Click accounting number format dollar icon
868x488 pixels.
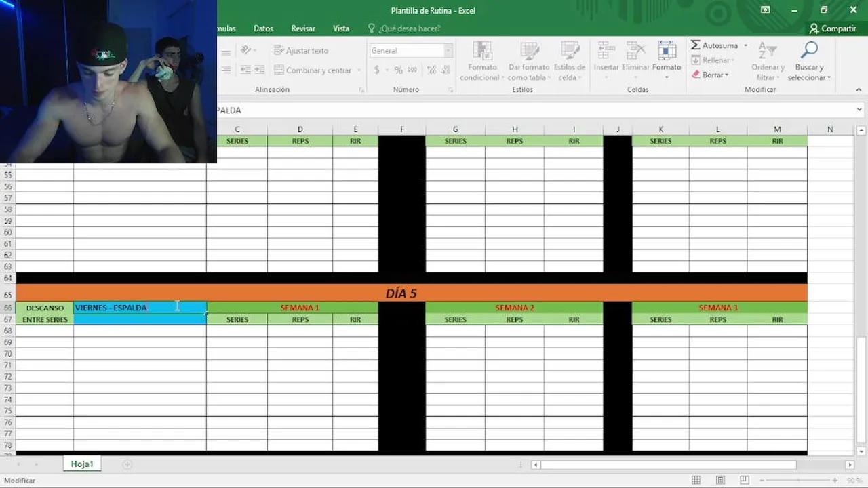(376, 70)
